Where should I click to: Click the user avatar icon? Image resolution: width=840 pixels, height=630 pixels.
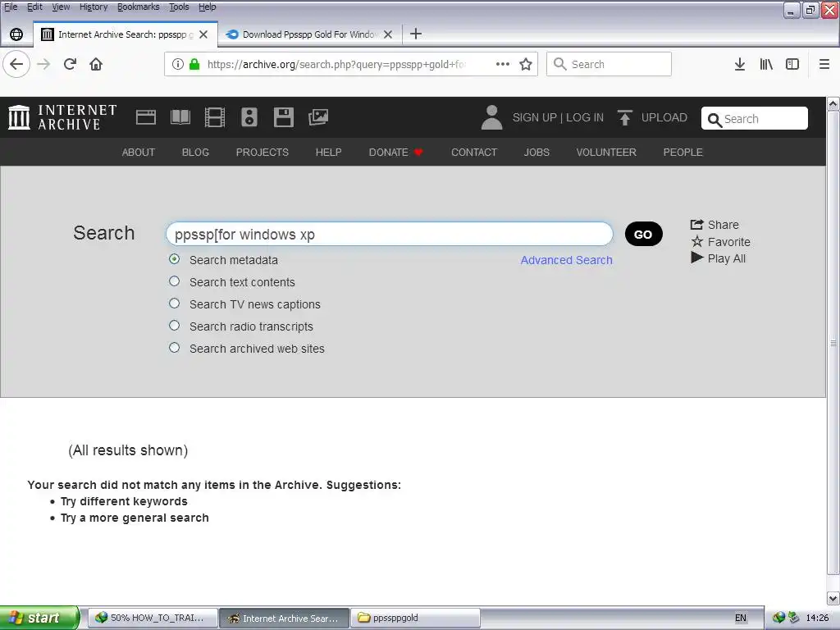tap(492, 117)
